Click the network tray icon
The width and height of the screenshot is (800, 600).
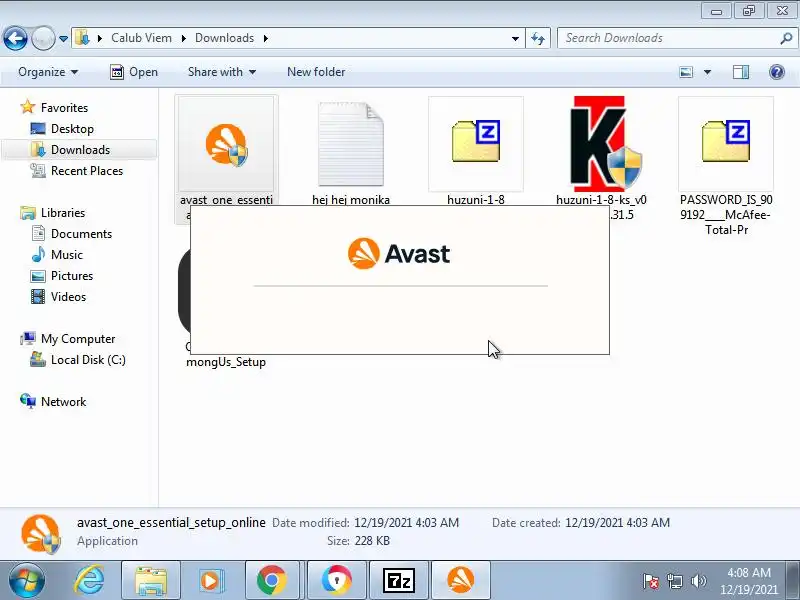click(674, 581)
